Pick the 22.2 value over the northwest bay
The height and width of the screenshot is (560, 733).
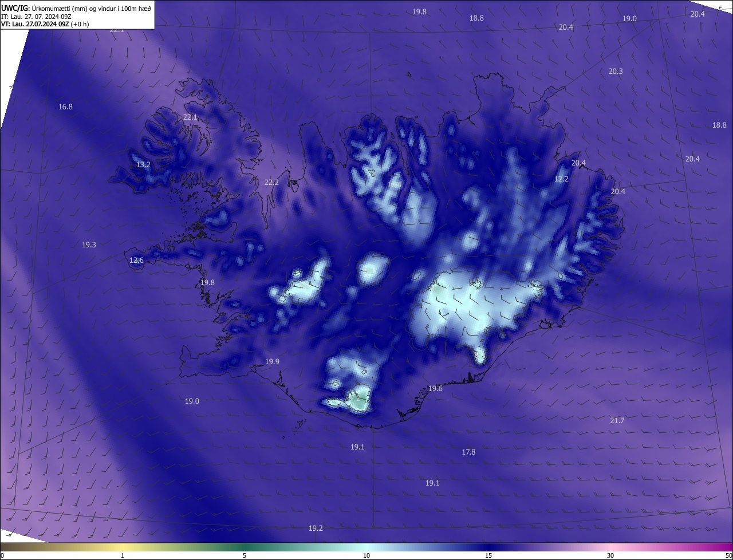pos(271,183)
